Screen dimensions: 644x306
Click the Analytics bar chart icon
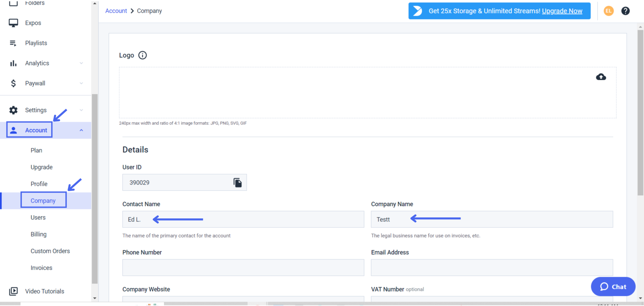(x=13, y=63)
